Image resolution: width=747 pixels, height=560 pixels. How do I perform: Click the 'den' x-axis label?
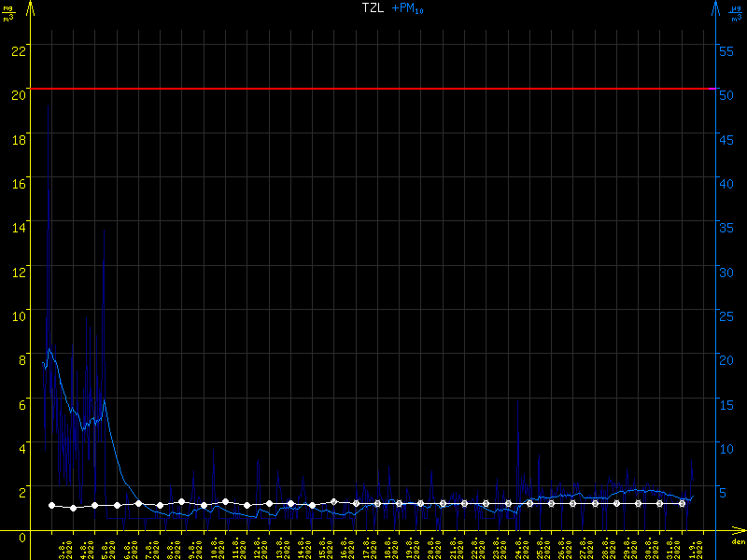[738, 542]
